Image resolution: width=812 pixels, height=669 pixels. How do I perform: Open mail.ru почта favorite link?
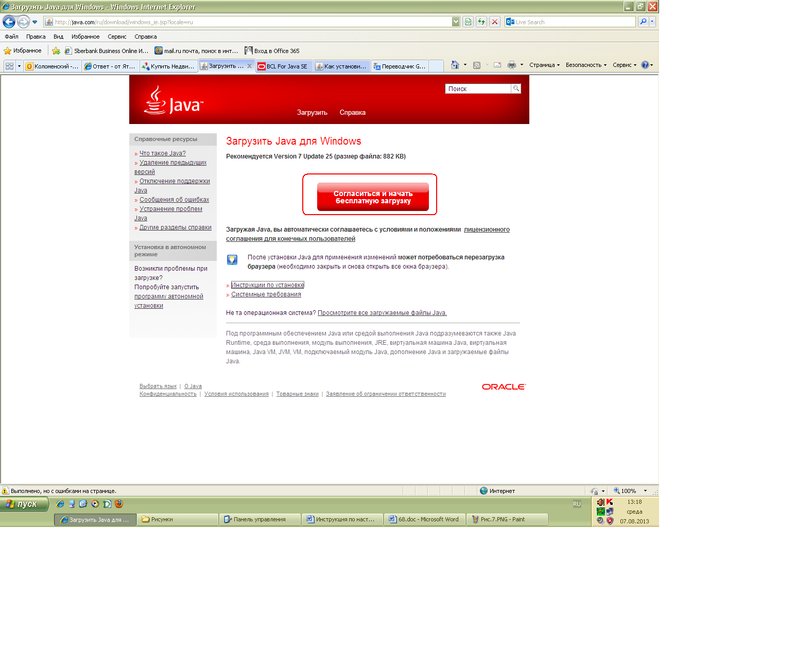(x=196, y=50)
